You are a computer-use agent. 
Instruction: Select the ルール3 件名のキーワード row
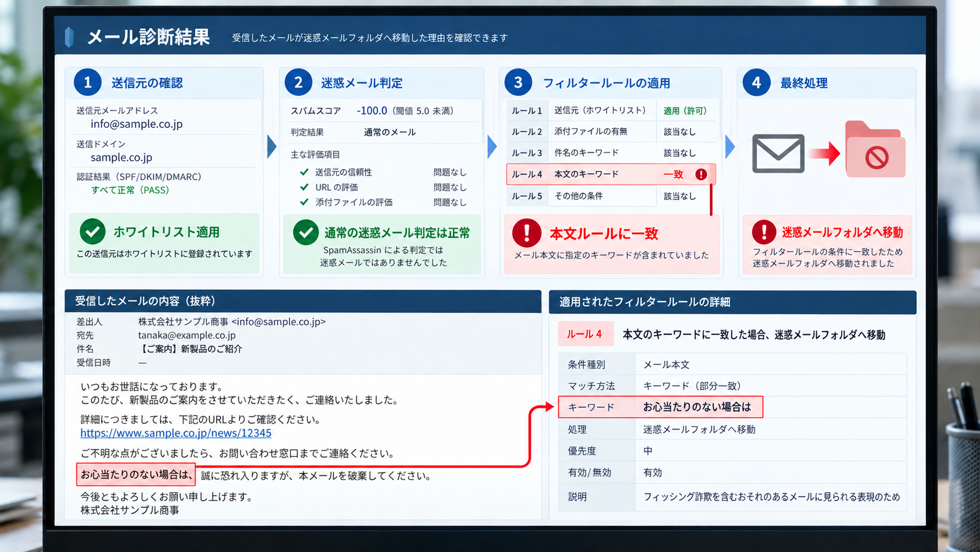coord(611,153)
